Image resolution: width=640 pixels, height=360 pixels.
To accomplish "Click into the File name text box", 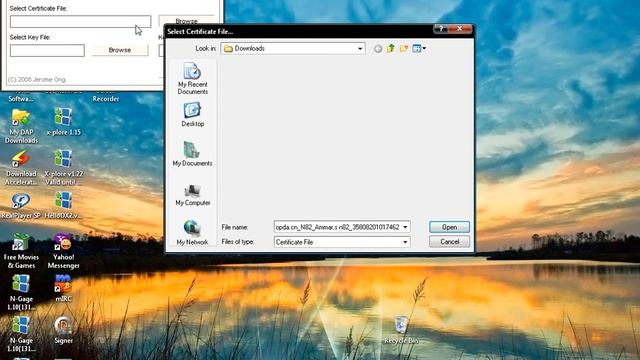I will coord(337,227).
